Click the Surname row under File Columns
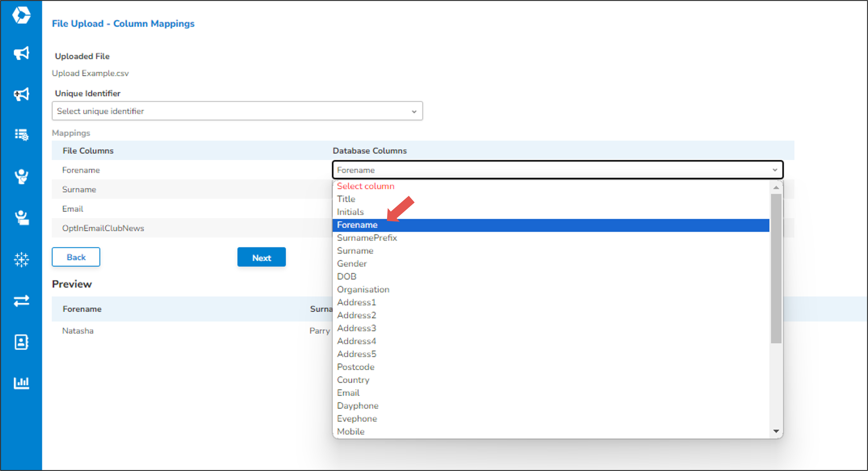 point(79,190)
